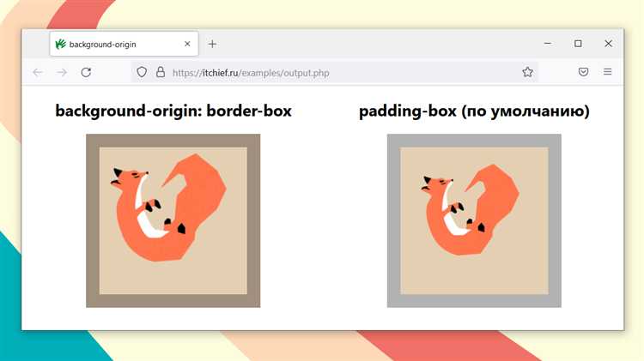Click the 'padding-box (по умолчанию)' heading

click(x=474, y=111)
